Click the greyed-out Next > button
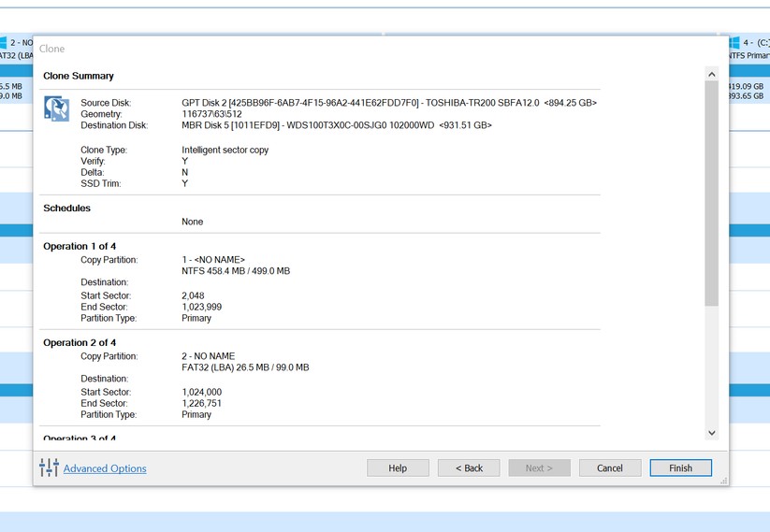This screenshot has height=532, width=770. tap(539, 467)
